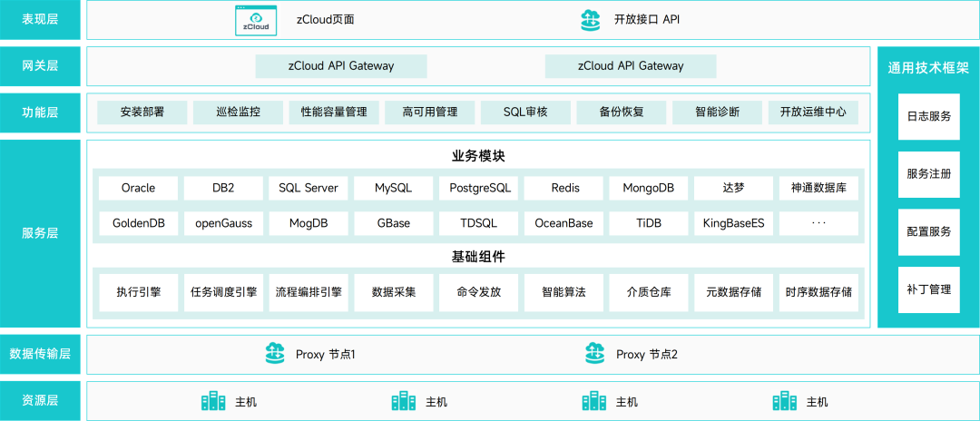This screenshot has width=980, height=421.
Task: Select the KingBaseES module box
Action: coord(734,223)
